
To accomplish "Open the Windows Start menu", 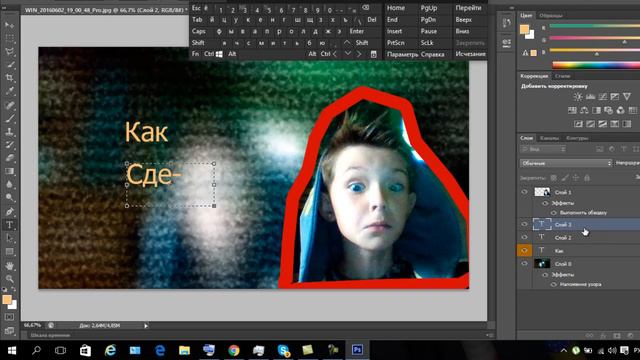I will 12,350.
